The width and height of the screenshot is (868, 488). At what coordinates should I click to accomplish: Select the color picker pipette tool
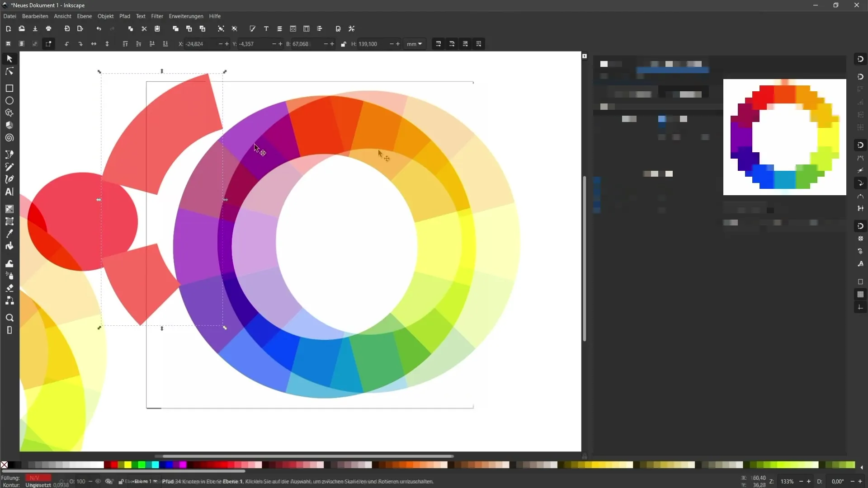(x=9, y=234)
